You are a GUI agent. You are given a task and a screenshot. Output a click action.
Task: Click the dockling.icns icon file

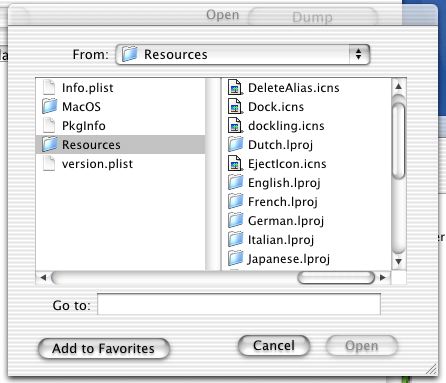[235, 126]
